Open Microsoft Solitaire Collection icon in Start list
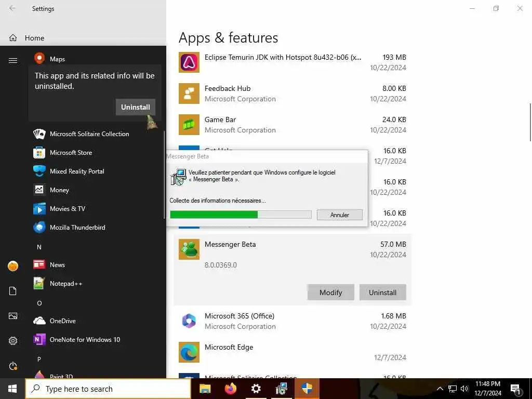The height and width of the screenshot is (399, 532). 39,134
